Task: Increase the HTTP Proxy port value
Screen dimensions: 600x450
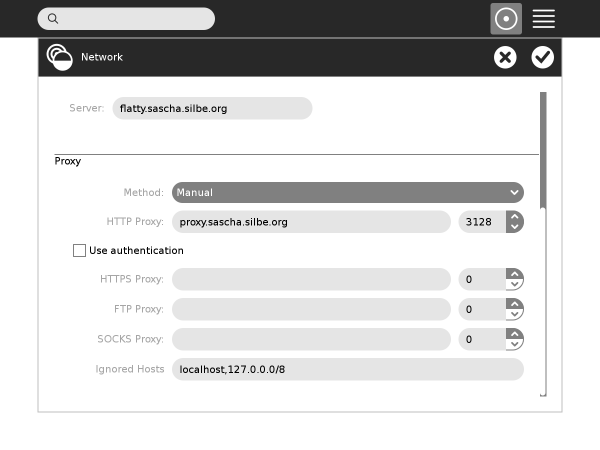Action: point(514,216)
